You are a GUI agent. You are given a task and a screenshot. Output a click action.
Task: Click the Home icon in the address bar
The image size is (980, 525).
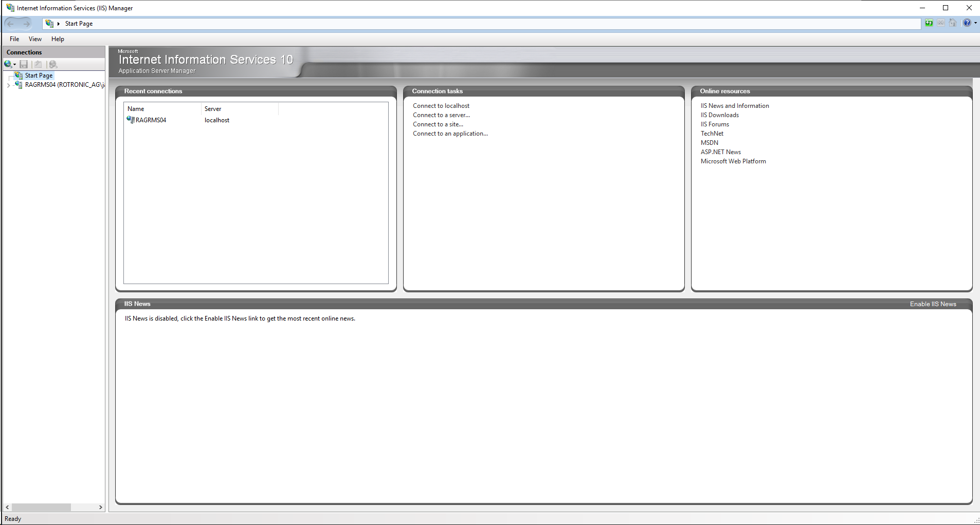pos(953,23)
